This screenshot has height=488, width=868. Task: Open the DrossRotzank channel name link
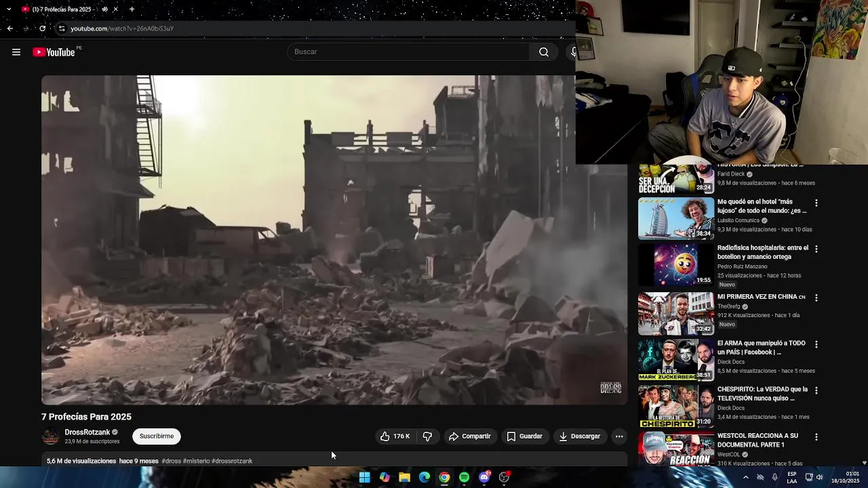[87, 432]
